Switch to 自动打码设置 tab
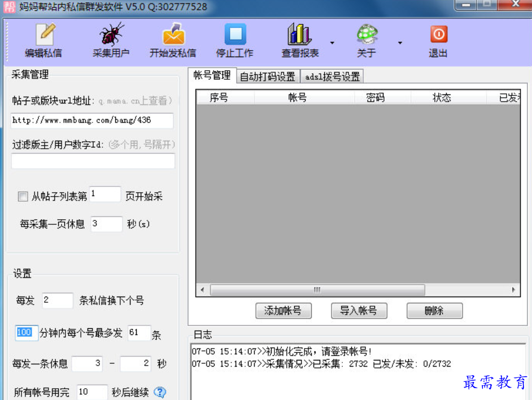Image resolution: width=532 pixels, height=400 pixels. coord(268,77)
